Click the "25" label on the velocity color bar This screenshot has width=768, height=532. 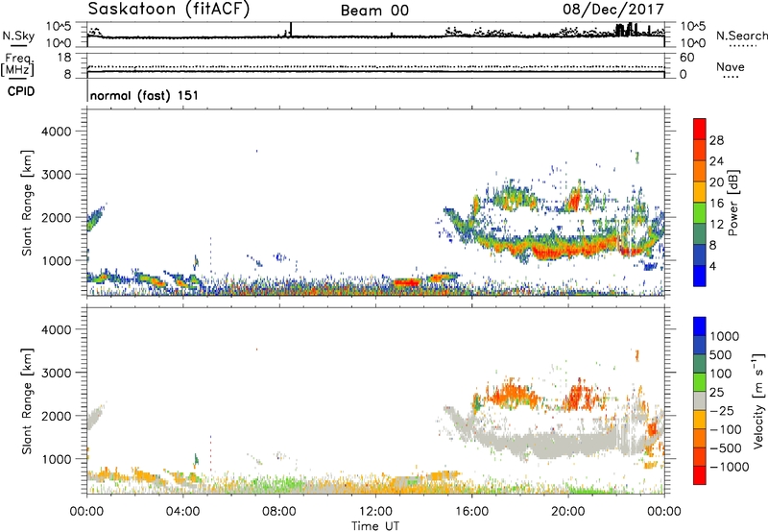coord(717,393)
